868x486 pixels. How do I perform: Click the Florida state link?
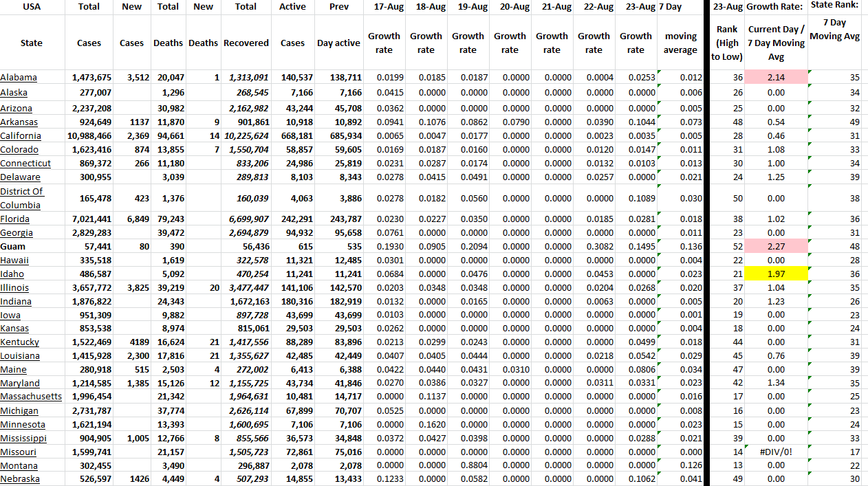pos(15,219)
